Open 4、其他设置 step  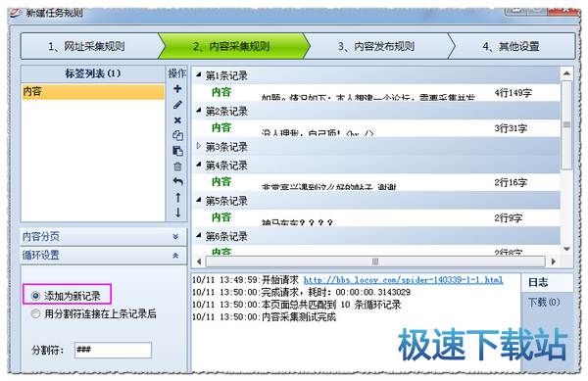coord(512,46)
